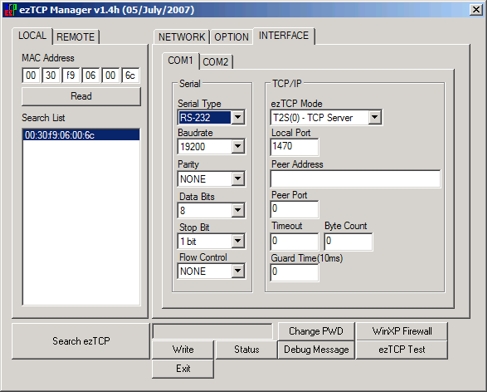Open the OPTION tab
Viewport: 487px width, 392px height.
click(231, 37)
